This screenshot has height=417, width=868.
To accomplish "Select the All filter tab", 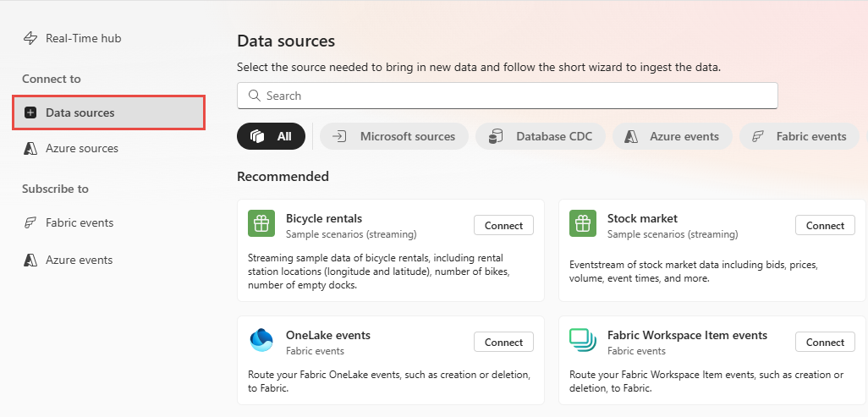I will [271, 136].
